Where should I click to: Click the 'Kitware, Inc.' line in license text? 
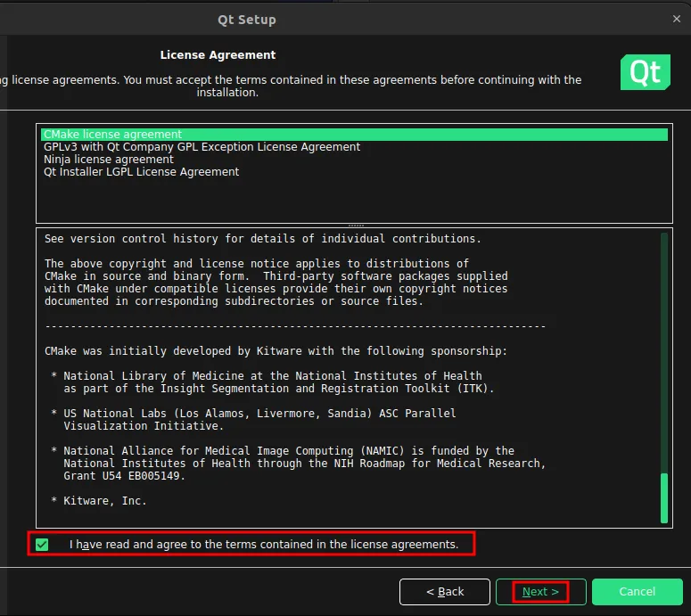[105, 501]
